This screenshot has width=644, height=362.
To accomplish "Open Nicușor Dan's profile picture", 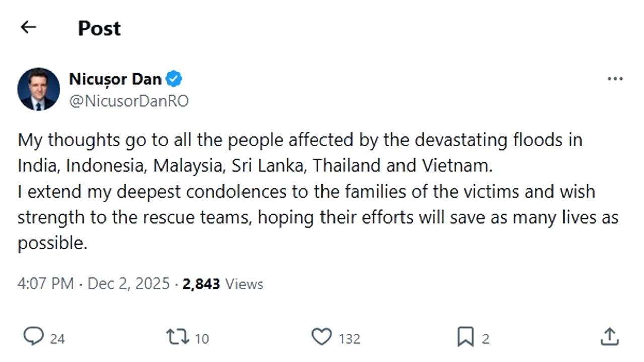I will pyautogui.click(x=39, y=89).
